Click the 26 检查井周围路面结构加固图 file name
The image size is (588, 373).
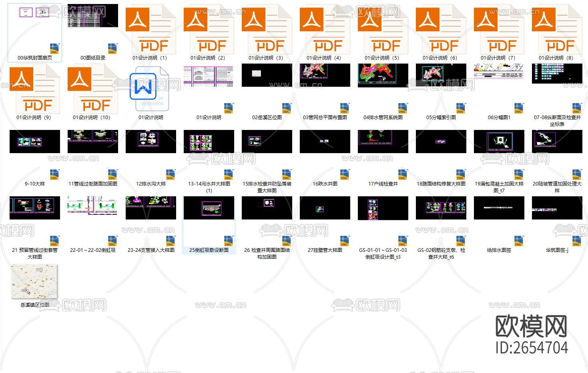pos(267,253)
